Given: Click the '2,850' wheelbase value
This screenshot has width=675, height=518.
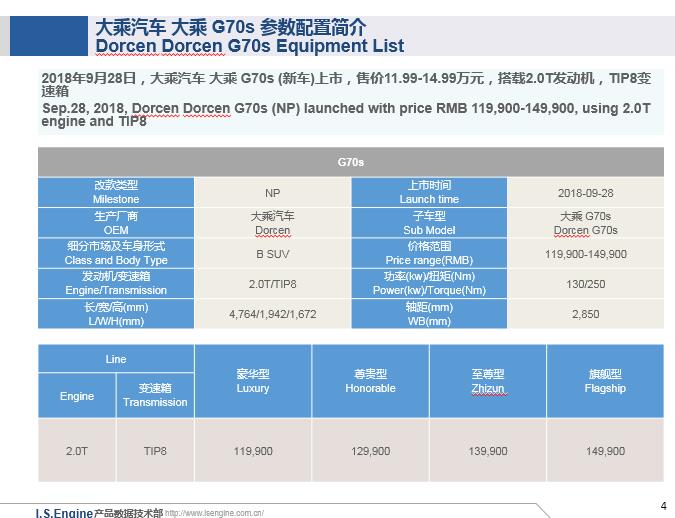Looking at the screenshot, I should coord(585,314).
